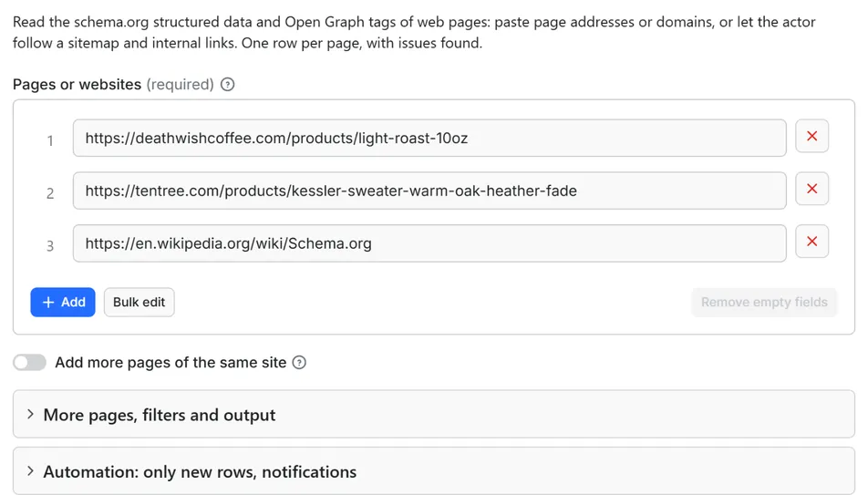Image resolution: width=868 pixels, height=495 pixels.
Task: Expand More pages, filters and output section
Action: (434, 414)
